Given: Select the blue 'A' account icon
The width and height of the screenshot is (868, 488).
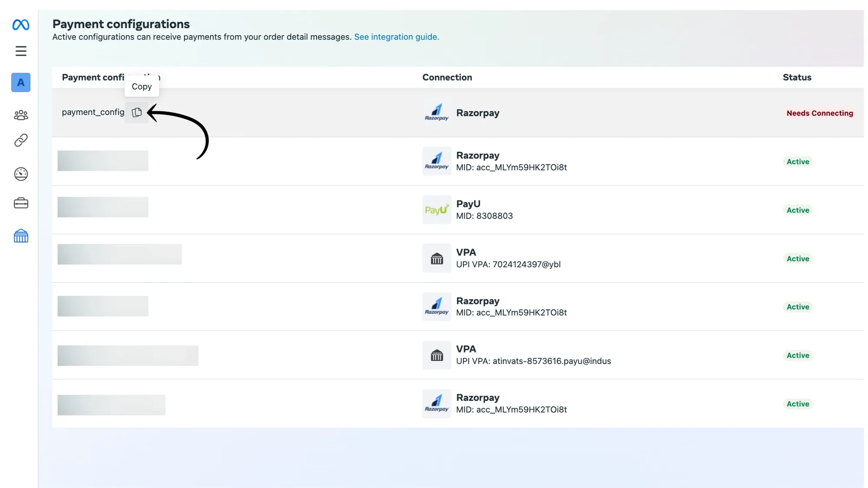Looking at the screenshot, I should 21,82.
